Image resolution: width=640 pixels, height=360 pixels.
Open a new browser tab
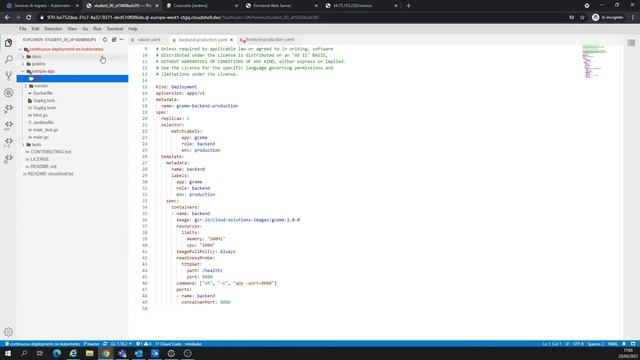(409, 6)
